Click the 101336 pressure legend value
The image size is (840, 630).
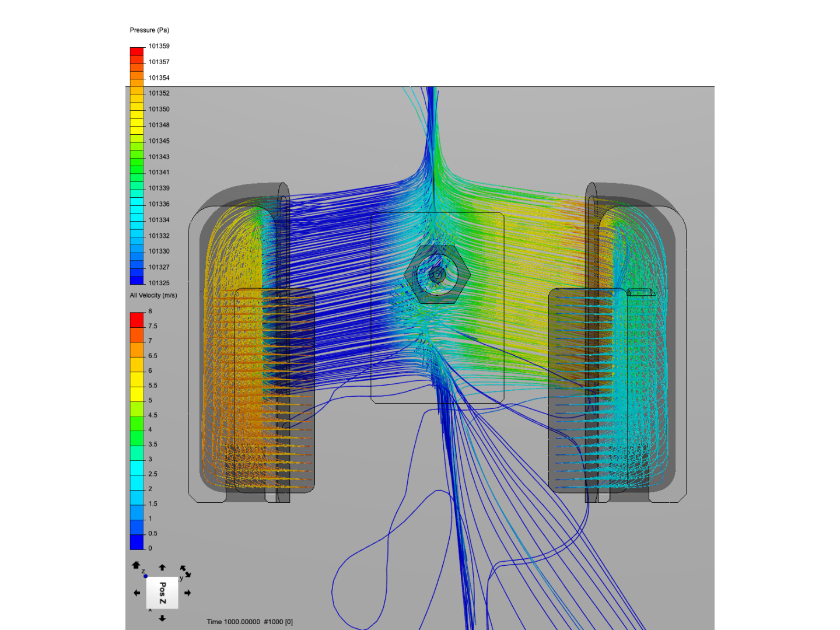159,204
